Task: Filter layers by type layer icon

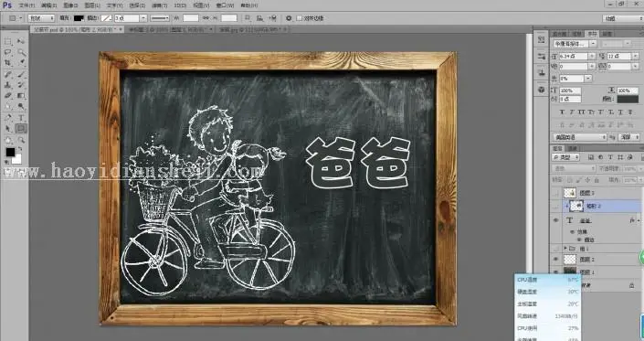Action: point(610,157)
